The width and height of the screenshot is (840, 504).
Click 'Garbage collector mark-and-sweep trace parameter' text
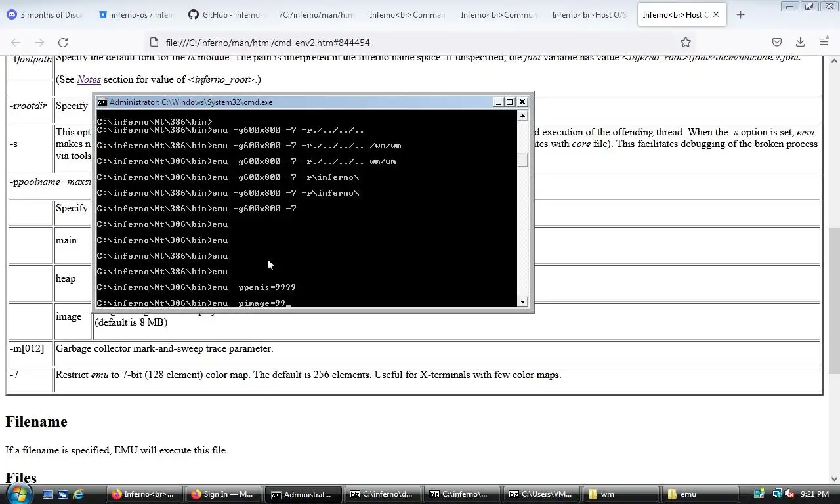(x=164, y=348)
